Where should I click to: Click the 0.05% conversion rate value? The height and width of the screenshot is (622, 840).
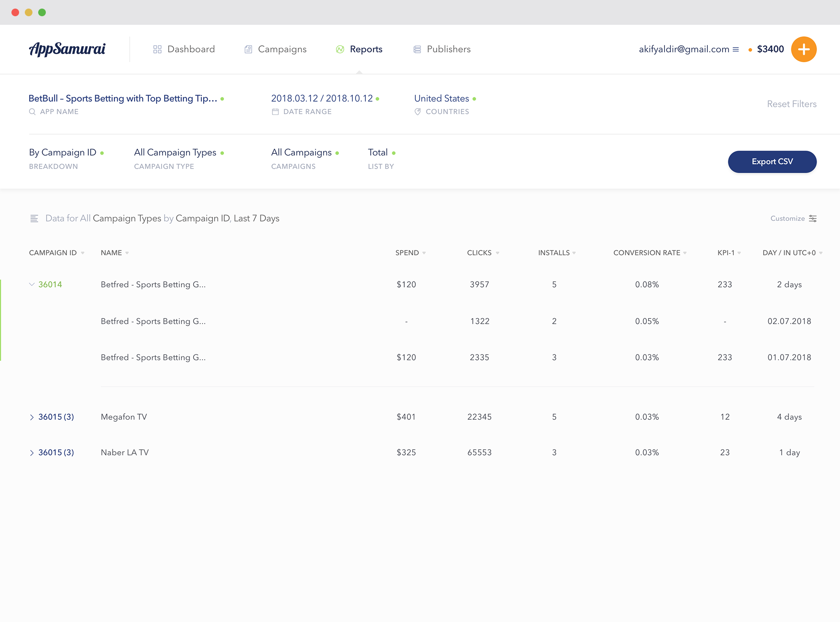click(x=647, y=321)
